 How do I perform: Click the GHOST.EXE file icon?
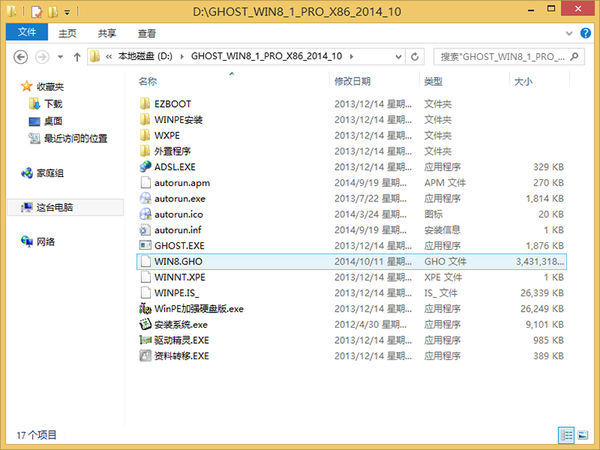145,245
